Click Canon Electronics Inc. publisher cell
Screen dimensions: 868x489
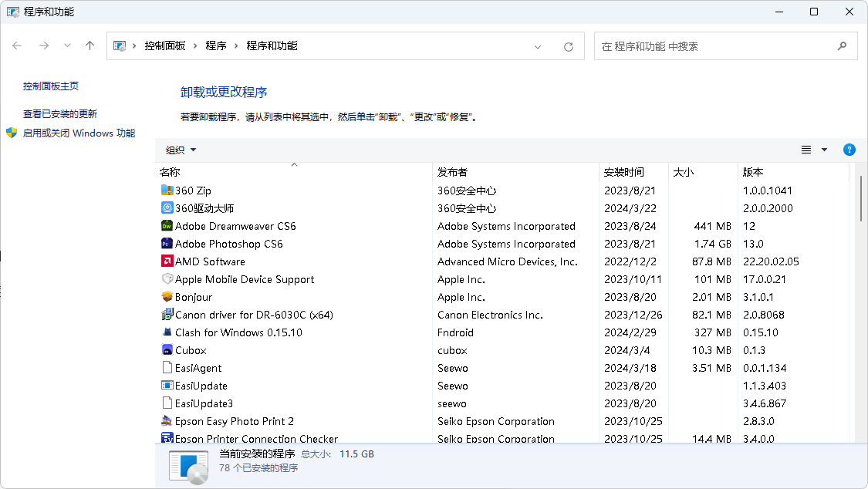490,315
